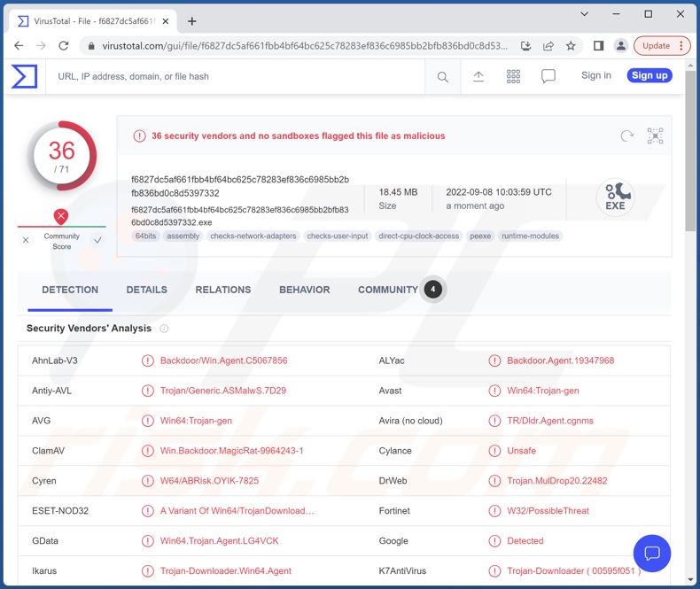Screen dimensions: 700x589
Task: Open the apps grid icon
Action: pyautogui.click(x=513, y=76)
